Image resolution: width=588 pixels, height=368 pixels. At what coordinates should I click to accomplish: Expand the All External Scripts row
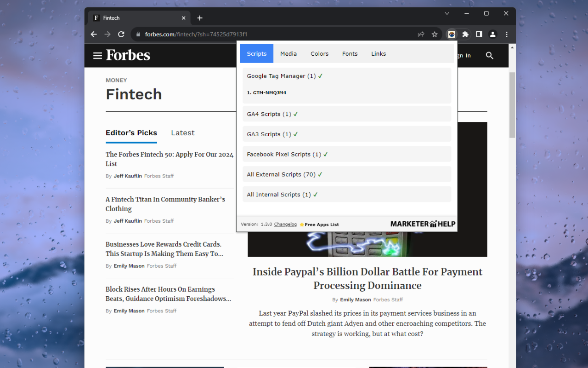346,174
